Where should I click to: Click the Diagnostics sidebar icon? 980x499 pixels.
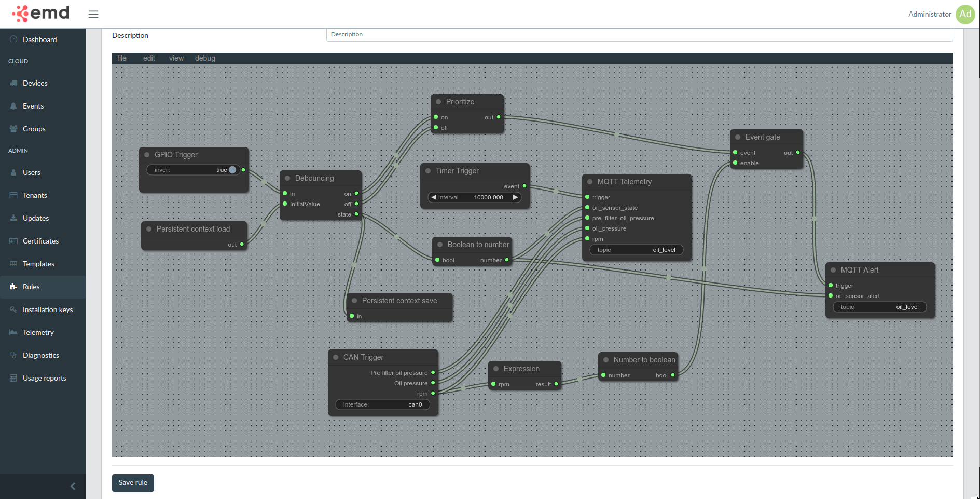(x=13, y=355)
